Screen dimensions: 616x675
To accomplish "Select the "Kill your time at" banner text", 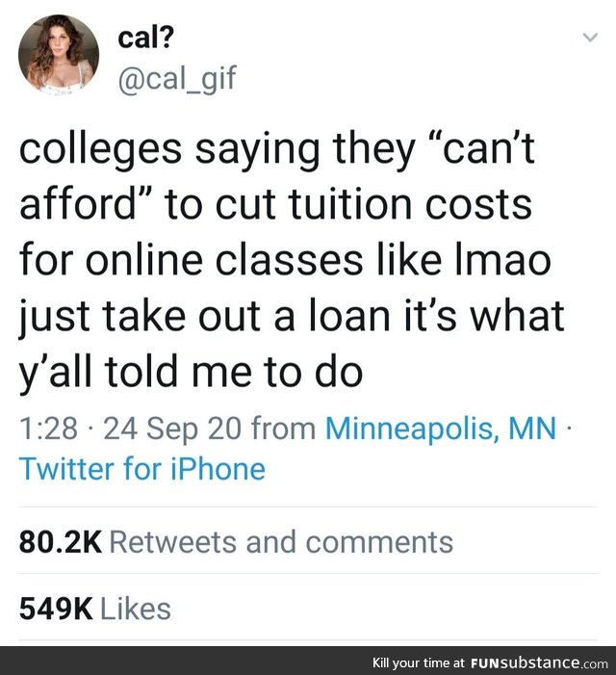I will [420, 662].
